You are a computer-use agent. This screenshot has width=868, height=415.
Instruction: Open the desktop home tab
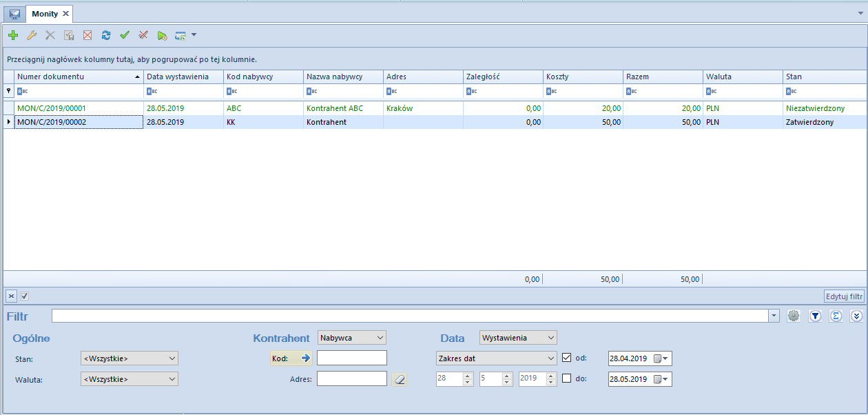pos(14,14)
